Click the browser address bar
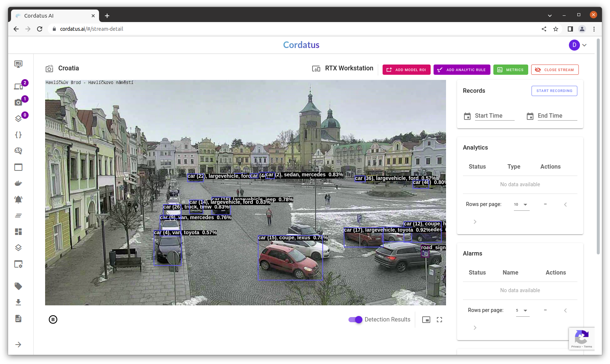 (293, 29)
